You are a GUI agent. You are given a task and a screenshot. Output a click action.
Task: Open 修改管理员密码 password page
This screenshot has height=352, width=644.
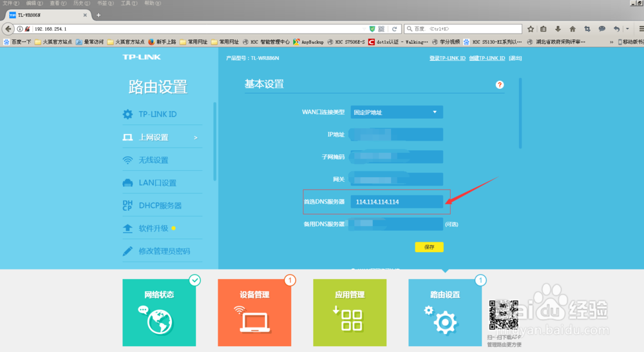pos(162,251)
